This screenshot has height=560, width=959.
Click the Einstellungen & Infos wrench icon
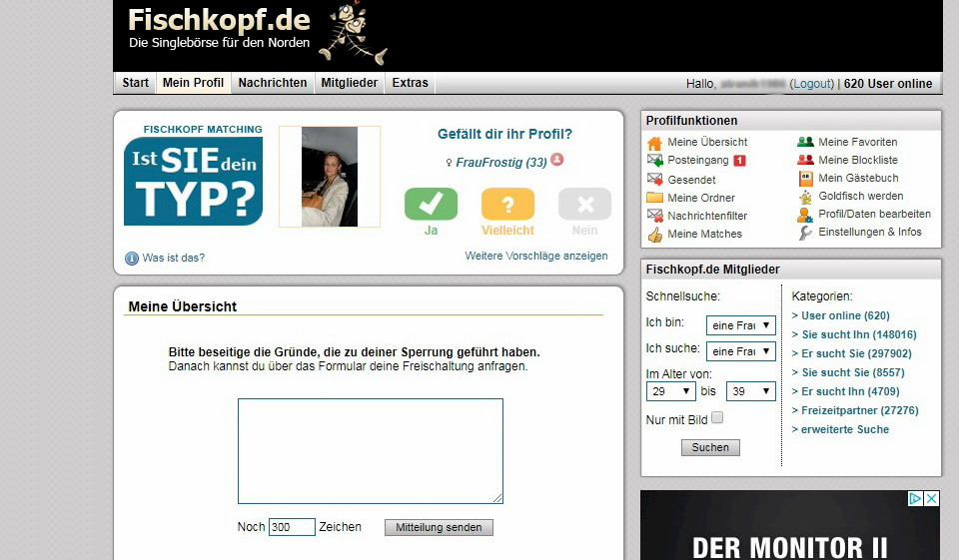point(805,233)
